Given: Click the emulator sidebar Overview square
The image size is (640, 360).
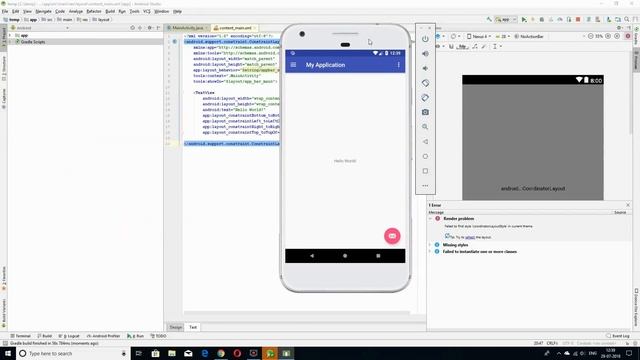Looking at the screenshot, I should click(x=425, y=171).
